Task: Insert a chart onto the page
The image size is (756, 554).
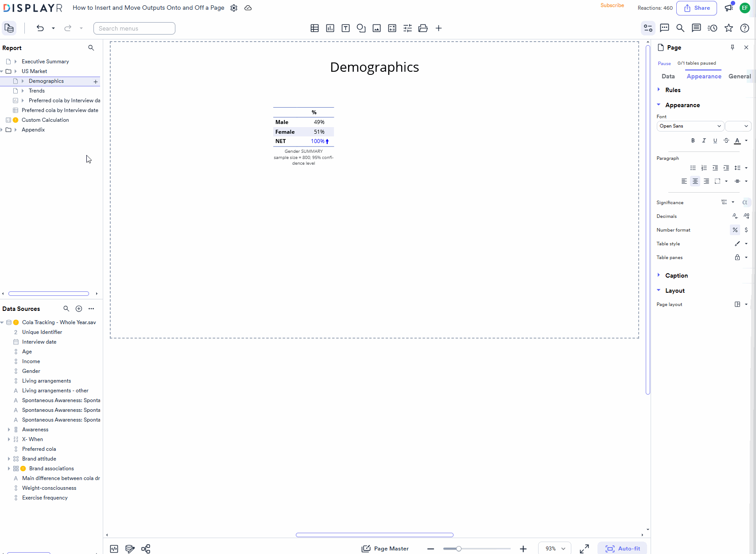Action: pyautogui.click(x=330, y=28)
